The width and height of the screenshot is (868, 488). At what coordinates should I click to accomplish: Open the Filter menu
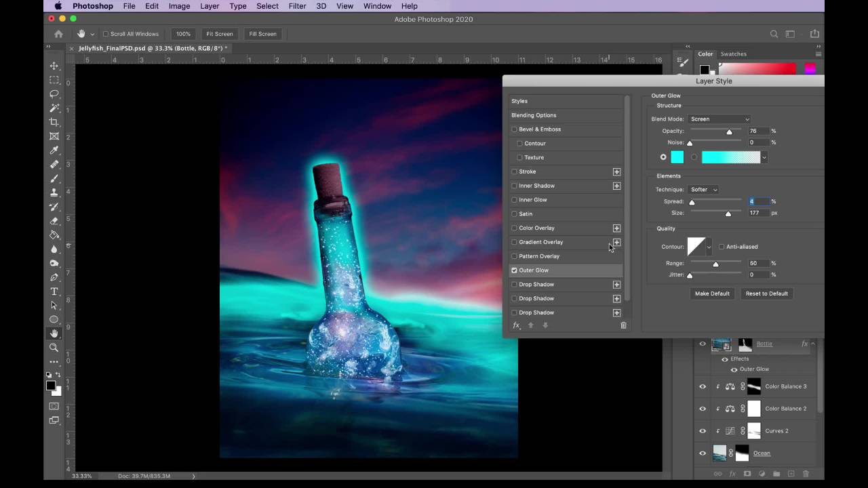(297, 6)
